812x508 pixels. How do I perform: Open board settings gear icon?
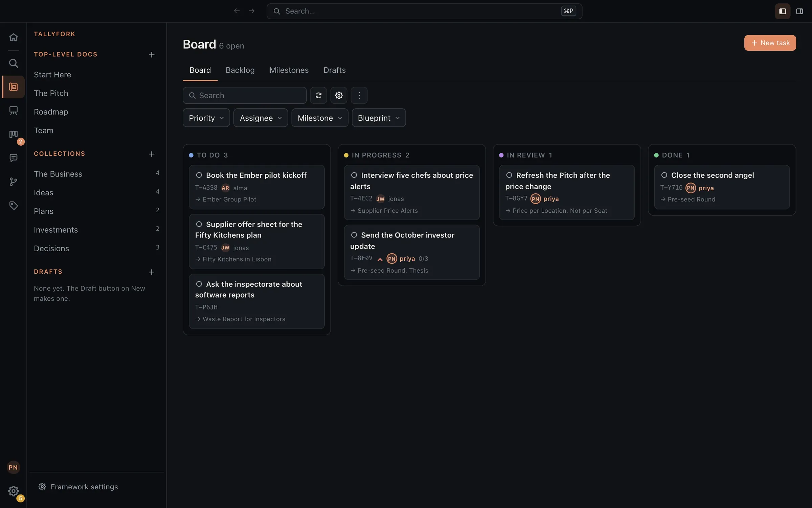click(339, 96)
